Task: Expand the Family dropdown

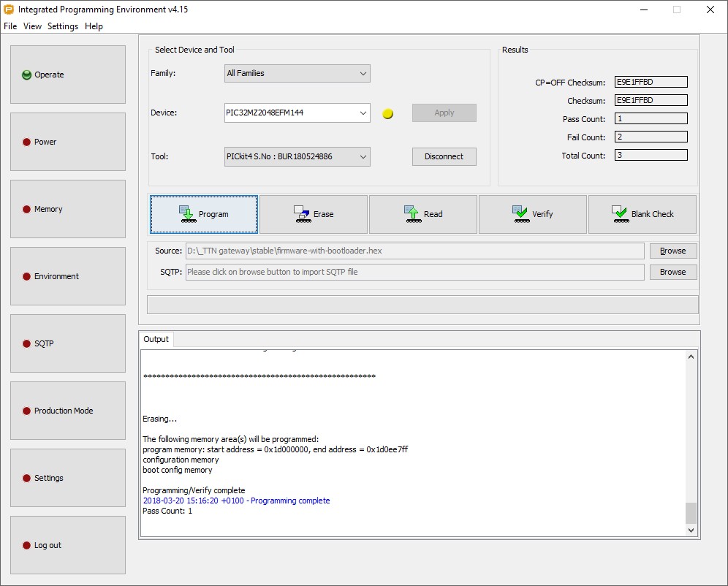Action: click(297, 73)
